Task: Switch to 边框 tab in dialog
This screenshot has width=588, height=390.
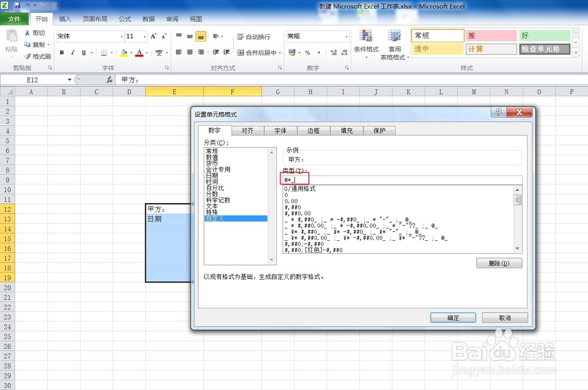Action: click(313, 130)
